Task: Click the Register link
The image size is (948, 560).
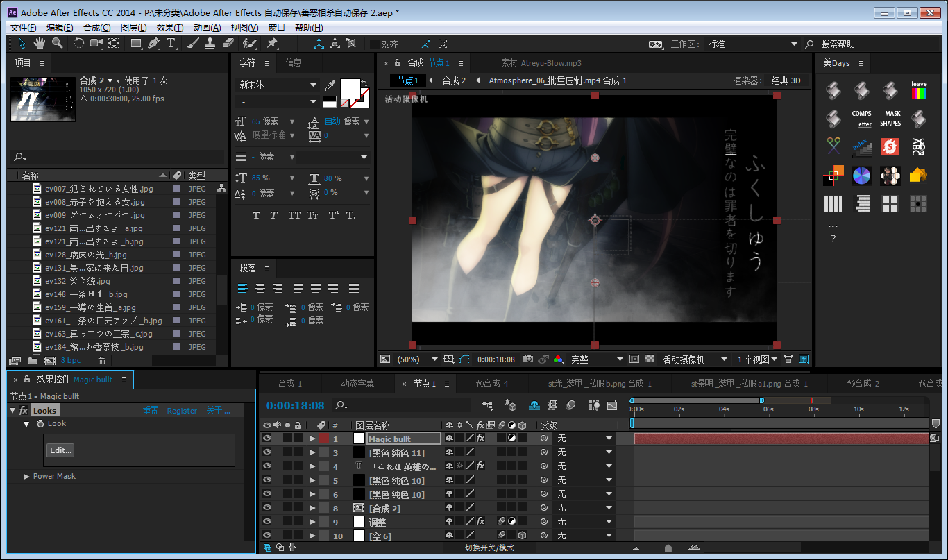Action: (x=182, y=411)
